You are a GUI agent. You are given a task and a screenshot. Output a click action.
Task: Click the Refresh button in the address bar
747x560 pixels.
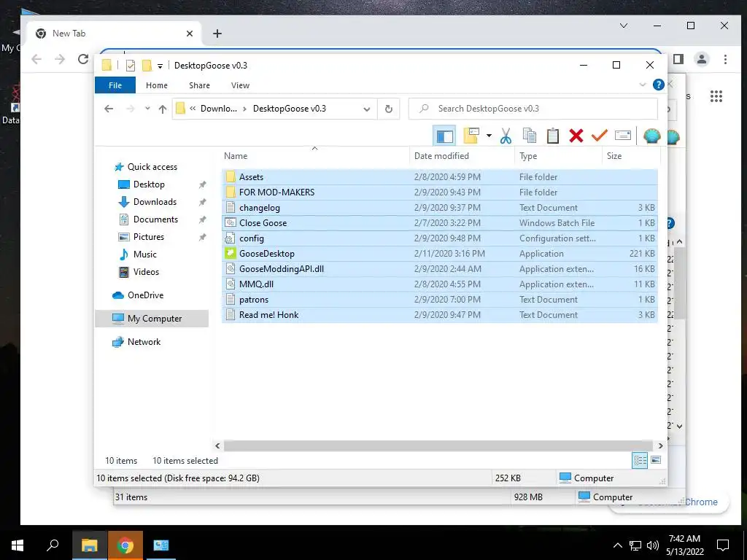pyautogui.click(x=389, y=109)
